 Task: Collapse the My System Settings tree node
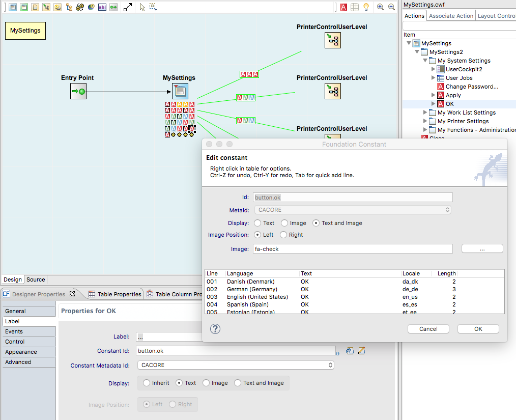point(425,60)
